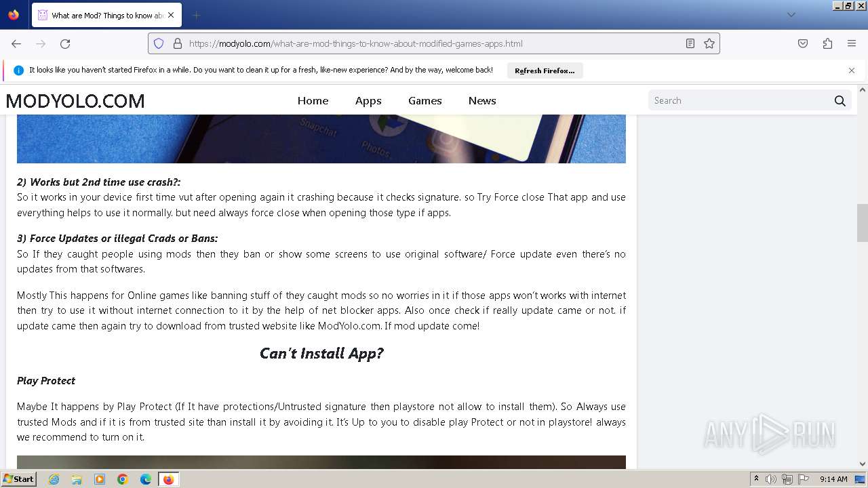Click the site padlock icon
Screen dimensions: 868x488
click(178, 43)
